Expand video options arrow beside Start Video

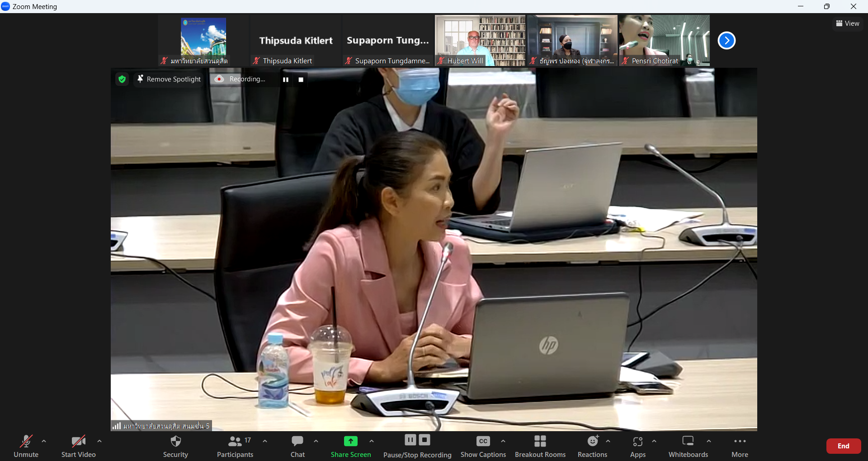point(99,441)
